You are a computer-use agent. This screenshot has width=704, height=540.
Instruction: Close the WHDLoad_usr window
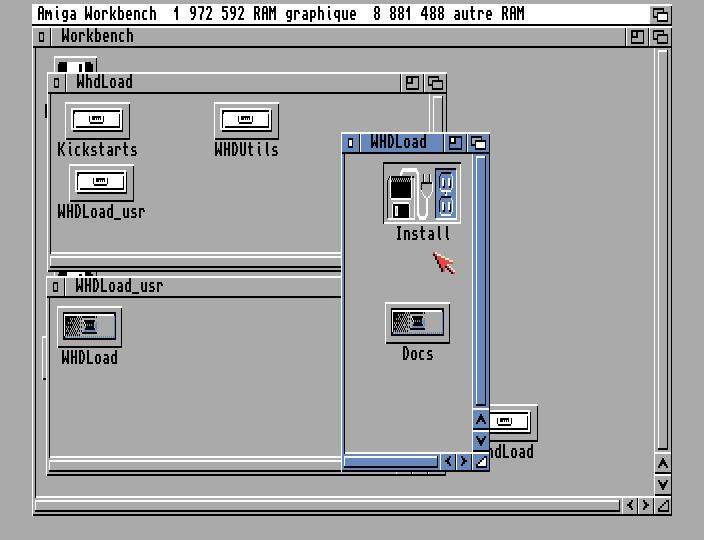55,287
